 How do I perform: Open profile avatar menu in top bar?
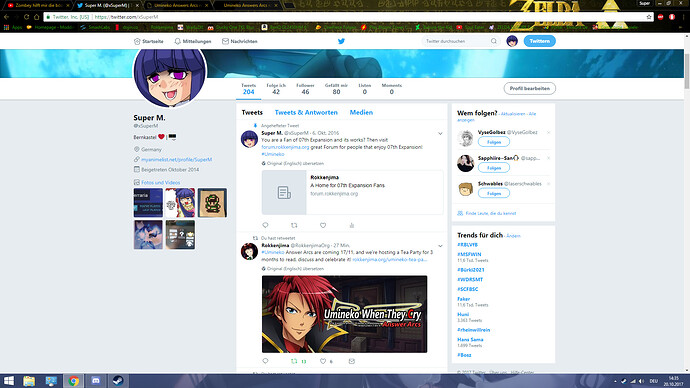(x=512, y=41)
